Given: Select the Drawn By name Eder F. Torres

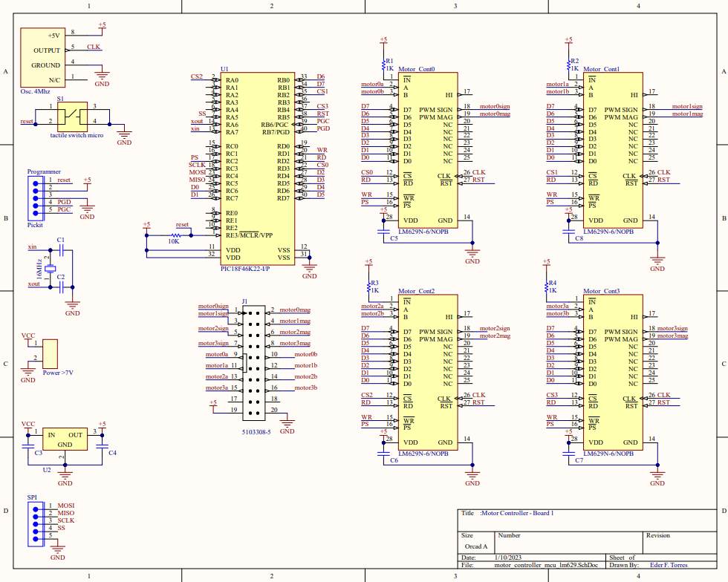Looking at the screenshot, I should click(666, 565).
